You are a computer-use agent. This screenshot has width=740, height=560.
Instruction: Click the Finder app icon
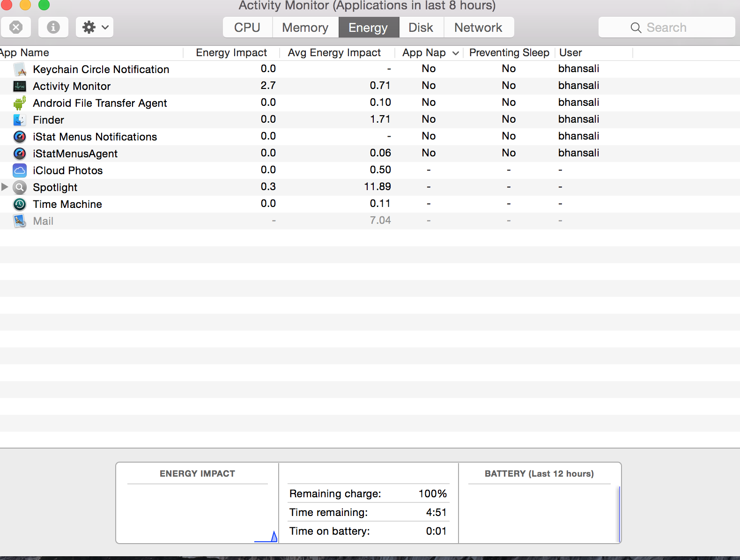coord(20,120)
